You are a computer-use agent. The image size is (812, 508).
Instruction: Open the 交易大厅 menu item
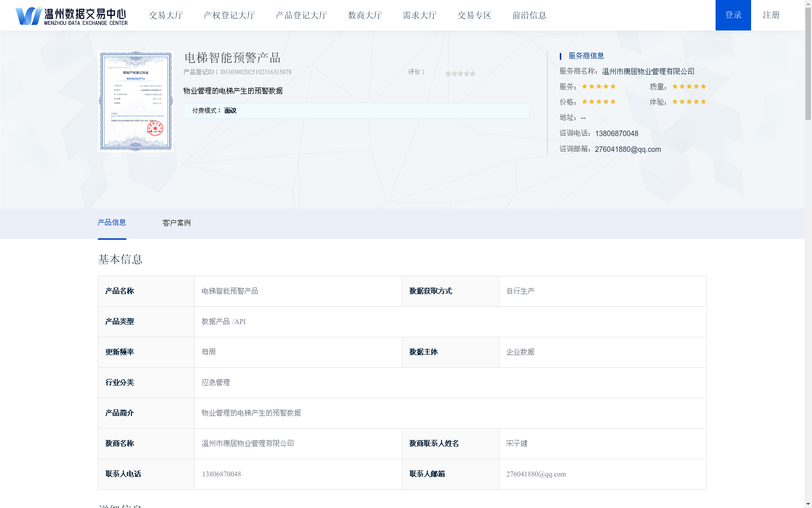point(166,15)
